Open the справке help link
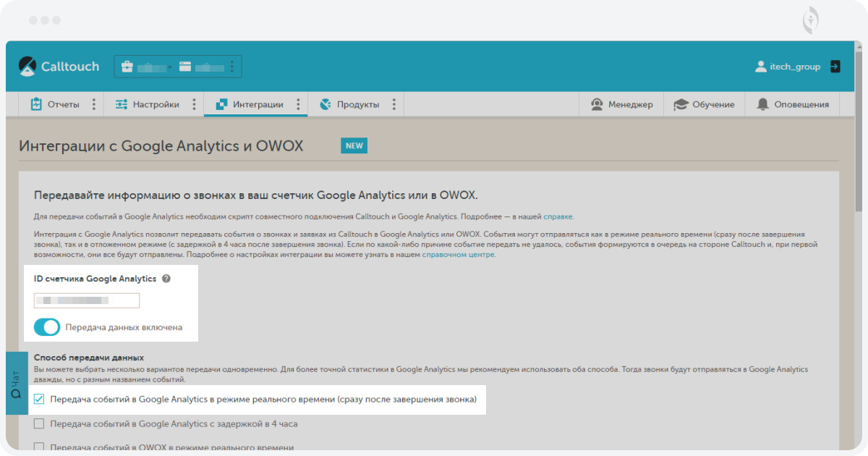 click(558, 216)
